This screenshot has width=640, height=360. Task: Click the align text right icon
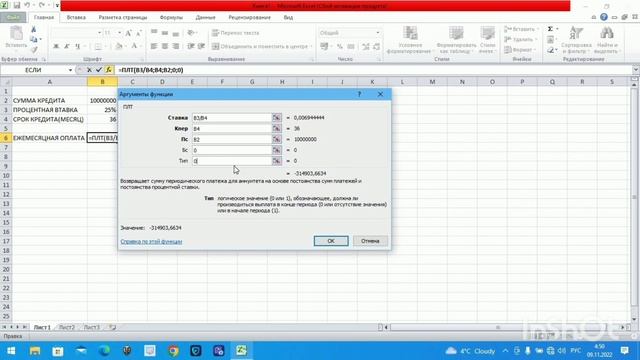click(x=176, y=47)
